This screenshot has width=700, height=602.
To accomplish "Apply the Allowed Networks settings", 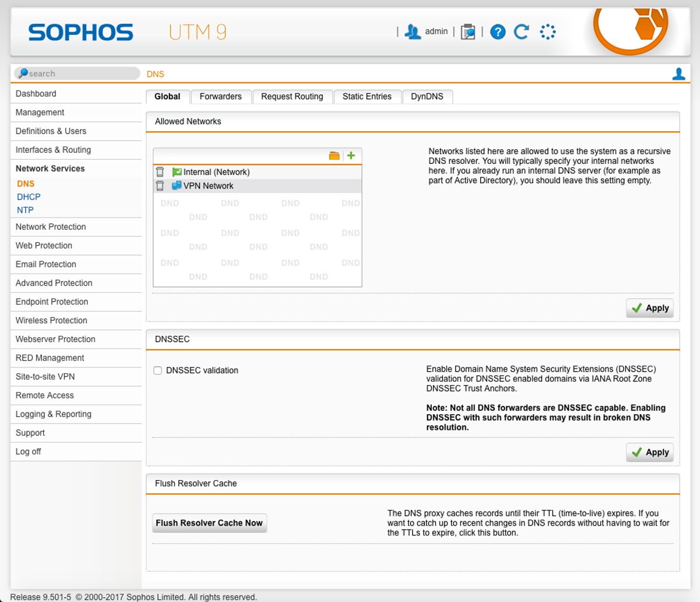I will tap(650, 308).
